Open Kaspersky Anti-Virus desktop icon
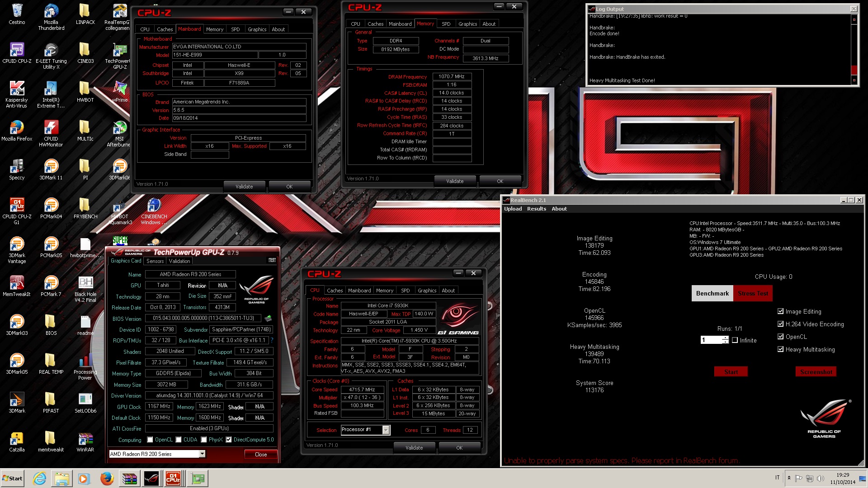Image resolution: width=868 pixels, height=488 pixels. coord(17,95)
